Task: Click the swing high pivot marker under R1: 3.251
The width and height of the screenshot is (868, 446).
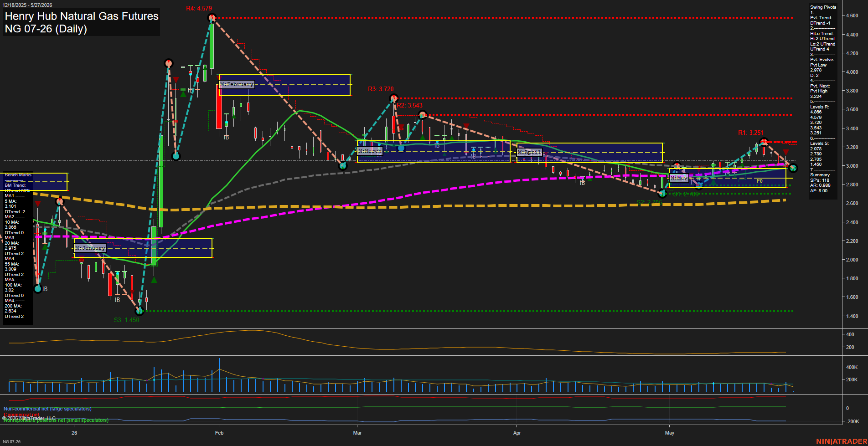Action: [764, 142]
